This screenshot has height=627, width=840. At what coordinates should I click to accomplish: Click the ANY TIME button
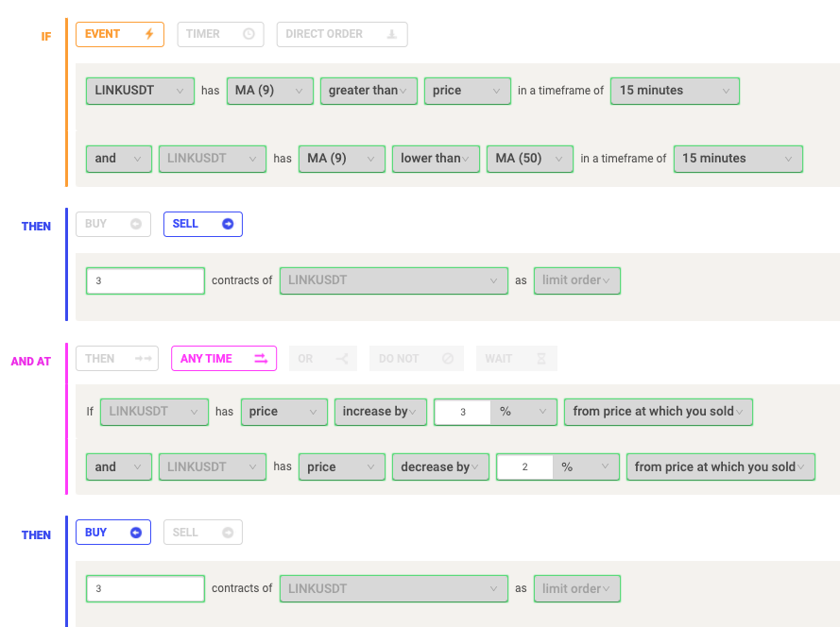(224, 358)
